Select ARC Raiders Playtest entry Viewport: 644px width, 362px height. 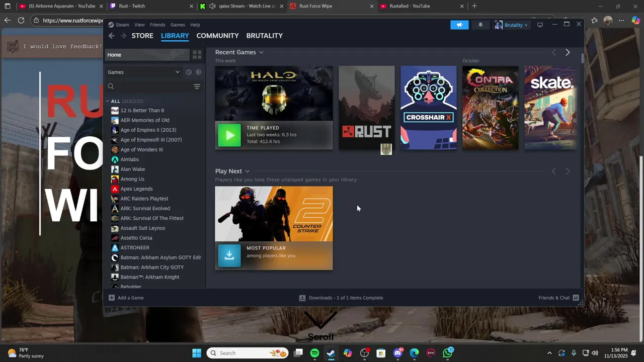click(x=144, y=199)
